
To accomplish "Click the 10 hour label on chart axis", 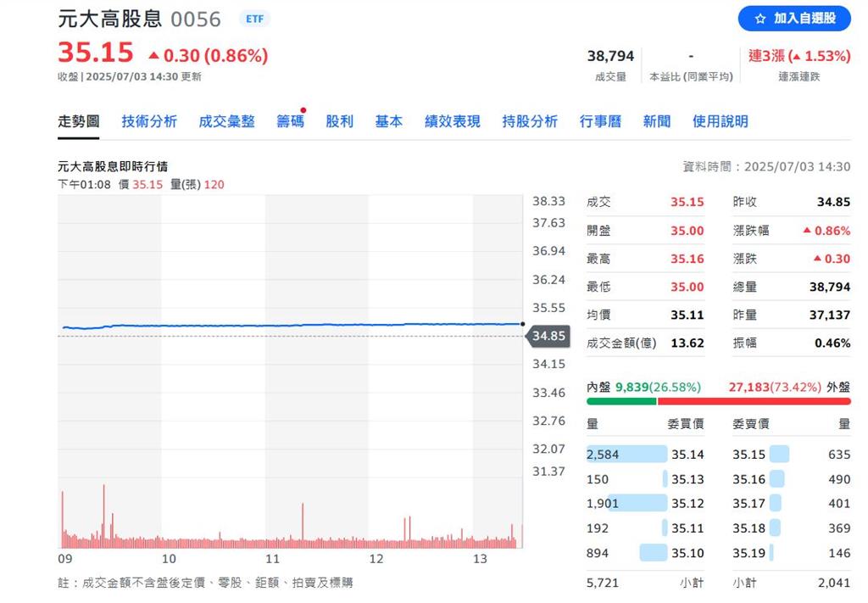I will click(x=169, y=559).
